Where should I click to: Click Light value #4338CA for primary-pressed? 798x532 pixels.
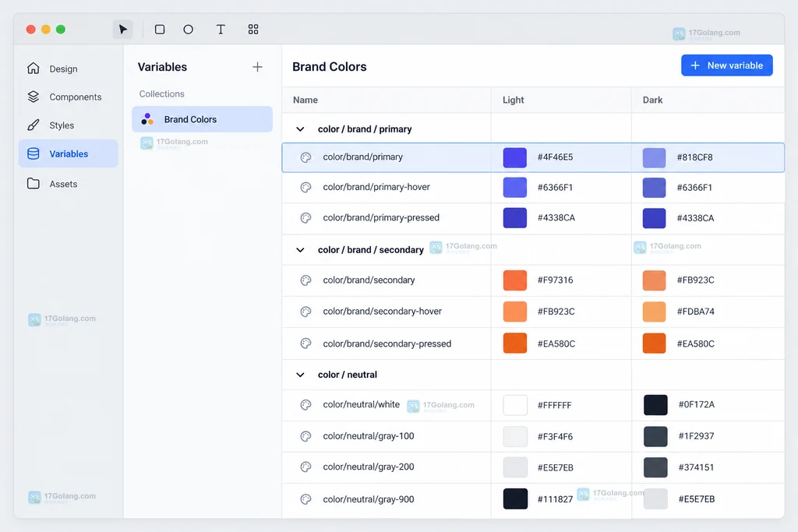click(x=556, y=217)
